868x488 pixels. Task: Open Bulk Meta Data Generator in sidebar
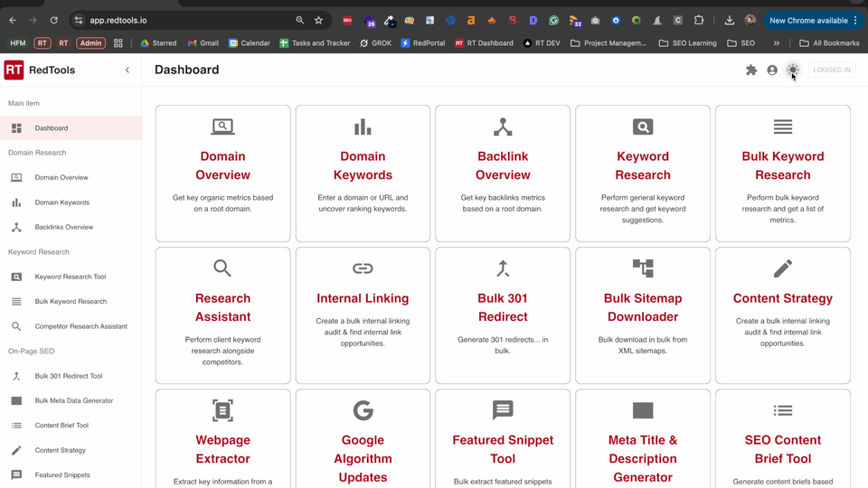point(71,400)
